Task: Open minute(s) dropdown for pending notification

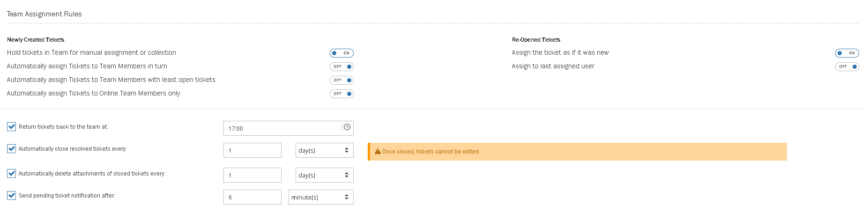Action: [321, 198]
